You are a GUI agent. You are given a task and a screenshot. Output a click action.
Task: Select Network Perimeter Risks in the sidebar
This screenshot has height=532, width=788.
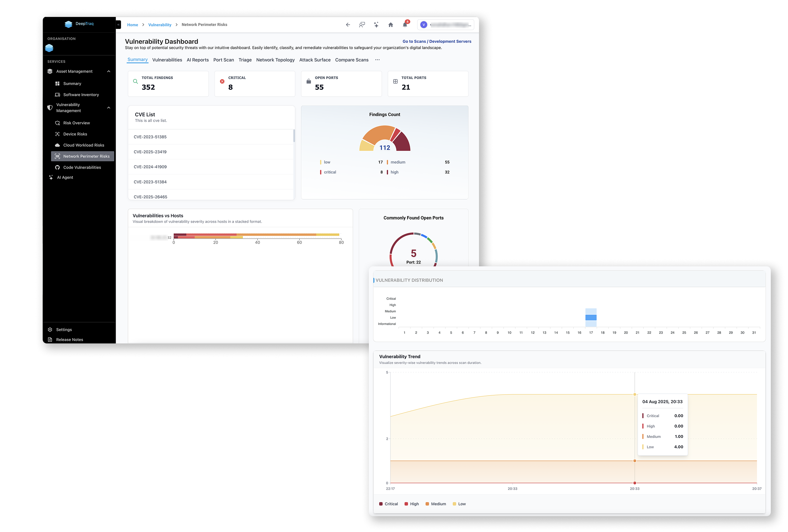[x=83, y=156]
